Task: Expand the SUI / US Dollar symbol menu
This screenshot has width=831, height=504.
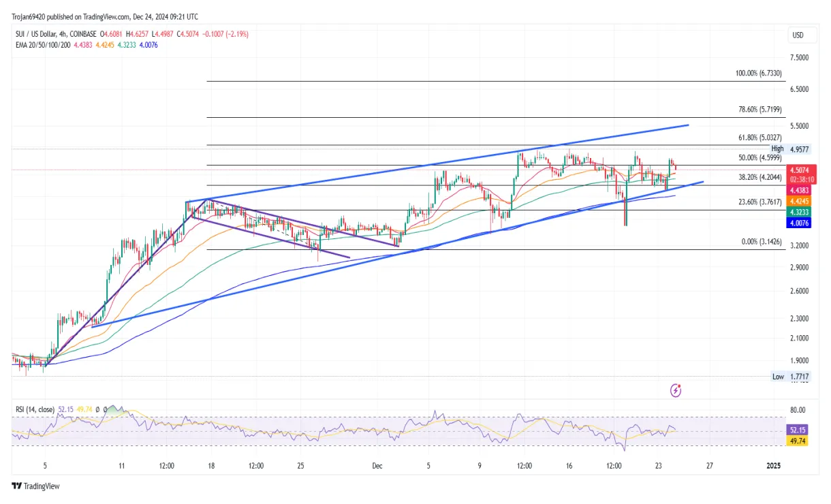Action: (37, 32)
